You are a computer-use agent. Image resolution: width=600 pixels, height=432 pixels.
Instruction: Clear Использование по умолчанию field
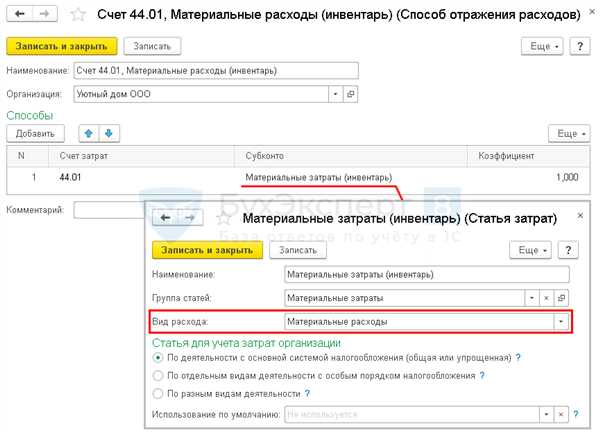pyautogui.click(x=561, y=414)
